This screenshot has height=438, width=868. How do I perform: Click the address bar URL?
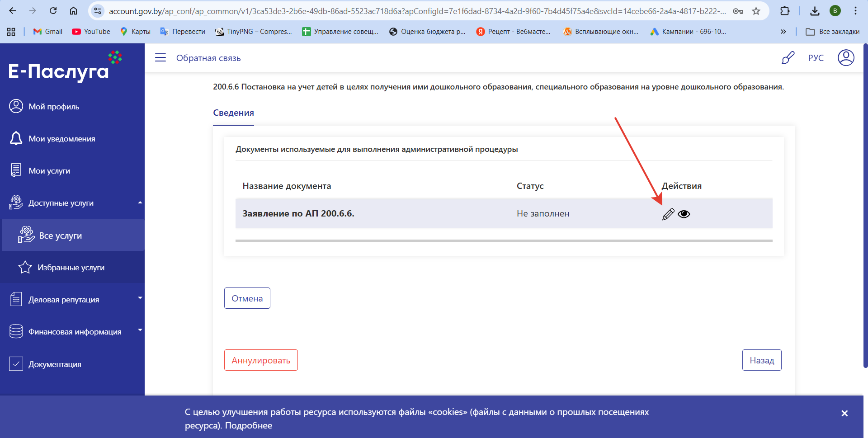pos(417,11)
